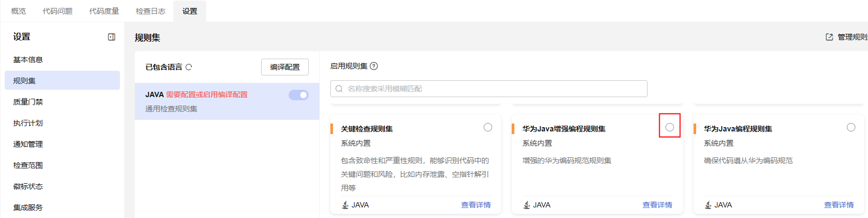The image size is (868, 218).
Task: Open 查看详情 for 华为Java增强编程规则集
Action: click(x=657, y=205)
